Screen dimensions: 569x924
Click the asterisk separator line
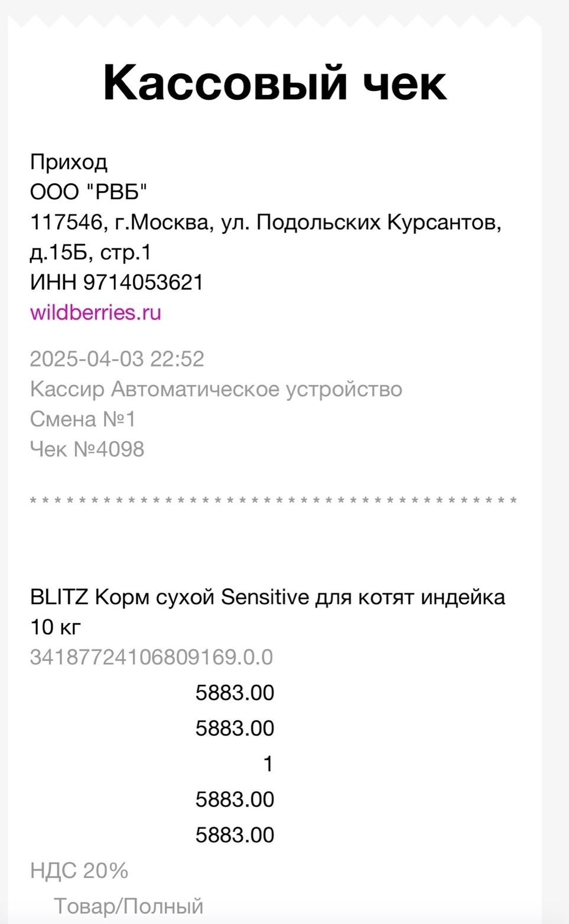[273, 501]
